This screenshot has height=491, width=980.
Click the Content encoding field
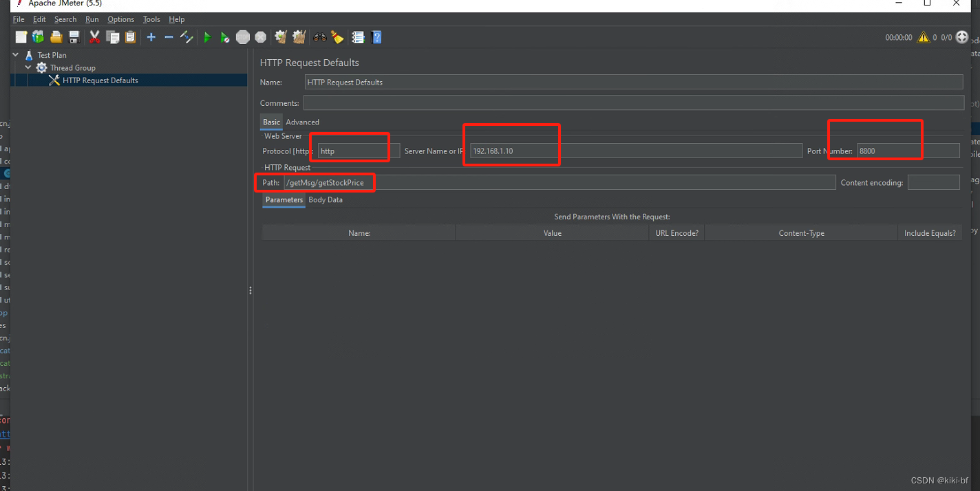point(934,182)
